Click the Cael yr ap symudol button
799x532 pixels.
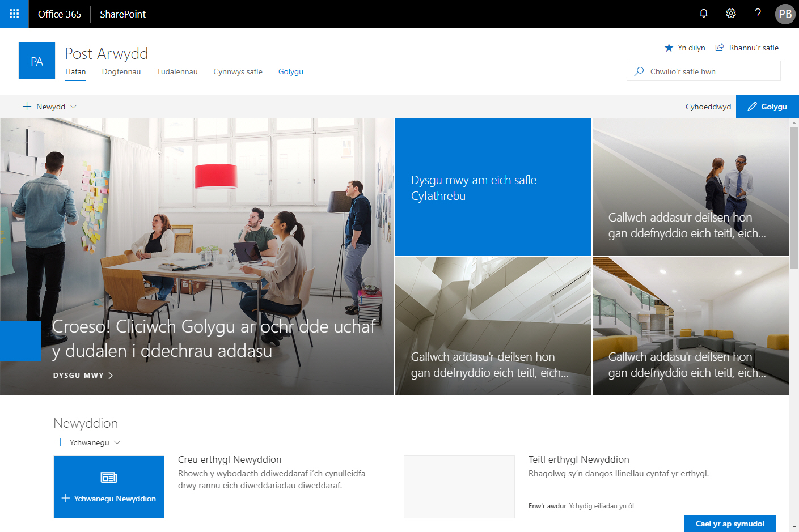pyautogui.click(x=730, y=524)
